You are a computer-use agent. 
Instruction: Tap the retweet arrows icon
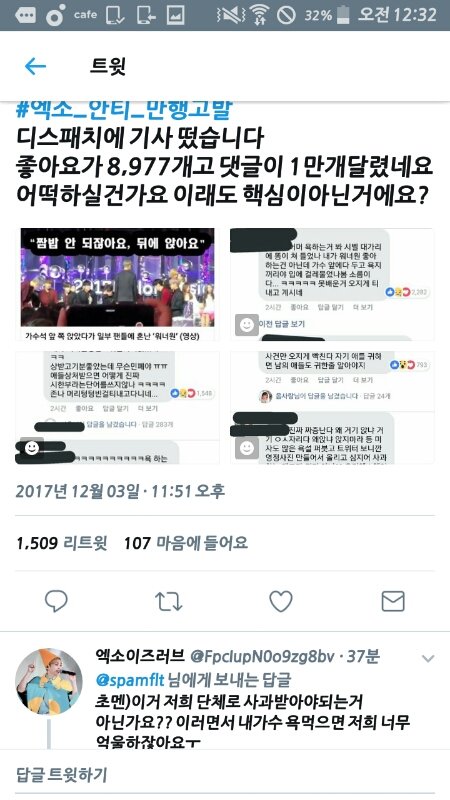tap(168, 602)
